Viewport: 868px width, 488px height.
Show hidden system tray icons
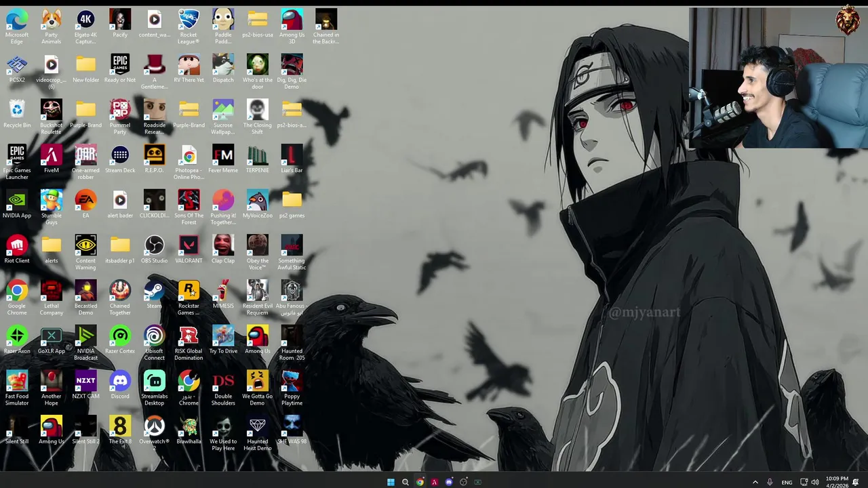point(755,482)
